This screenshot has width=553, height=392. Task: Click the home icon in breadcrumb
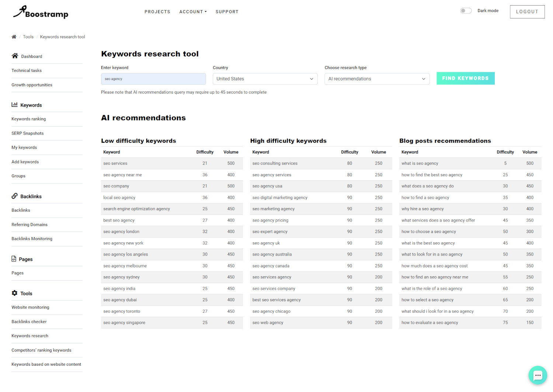[14, 37]
